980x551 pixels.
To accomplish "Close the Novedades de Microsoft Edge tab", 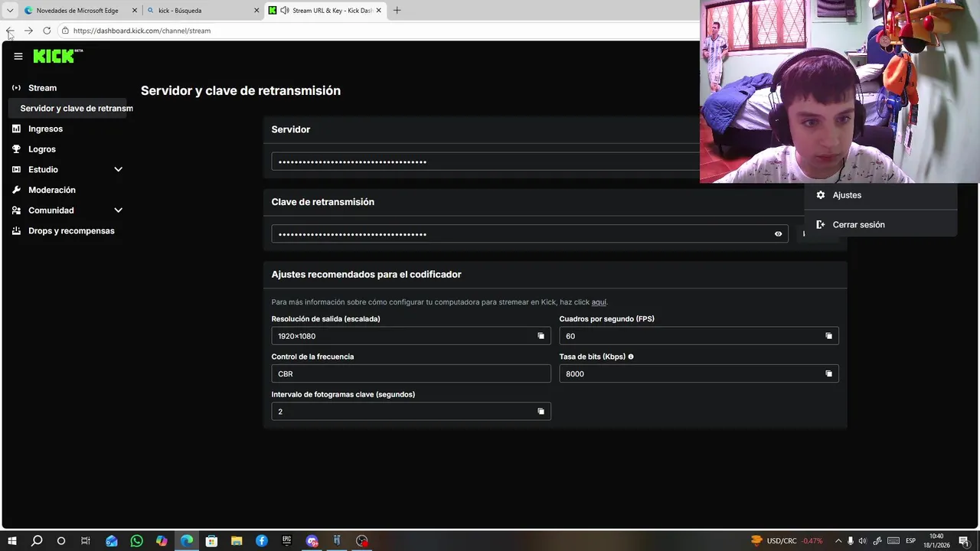I will point(135,11).
